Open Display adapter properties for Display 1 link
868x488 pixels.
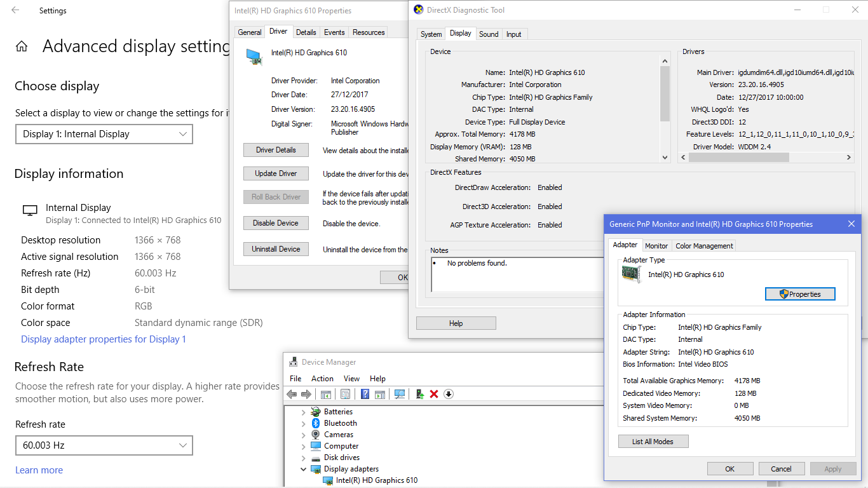pos(104,339)
